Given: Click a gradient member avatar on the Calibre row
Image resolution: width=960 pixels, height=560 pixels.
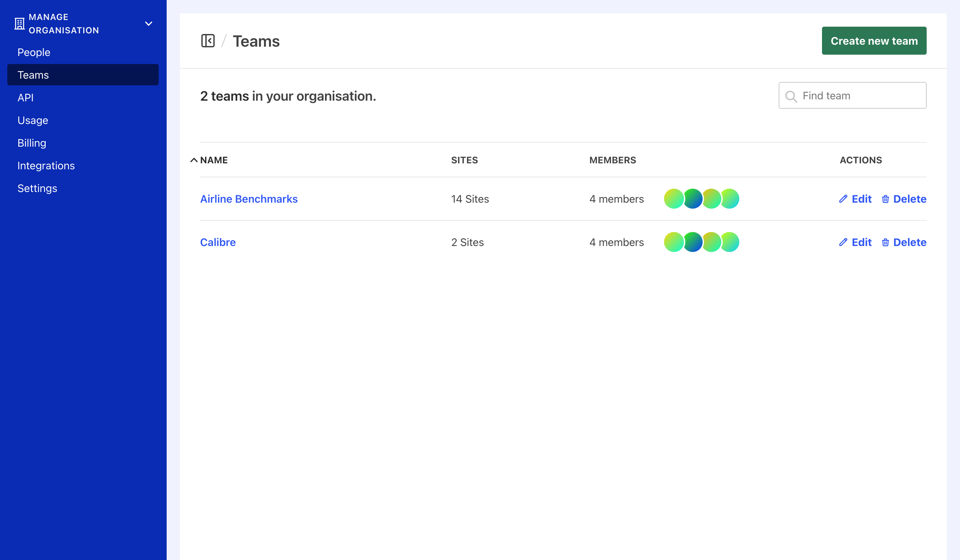Looking at the screenshot, I should 674,242.
